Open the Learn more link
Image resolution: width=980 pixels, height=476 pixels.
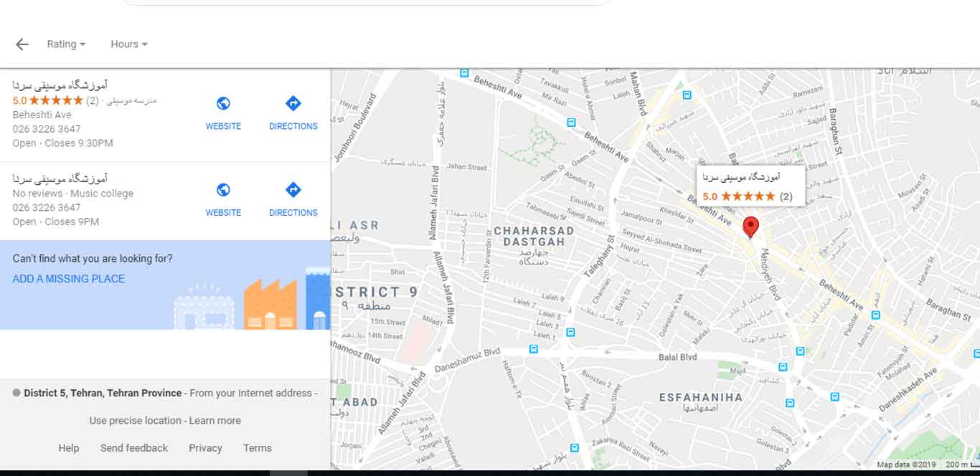215,421
